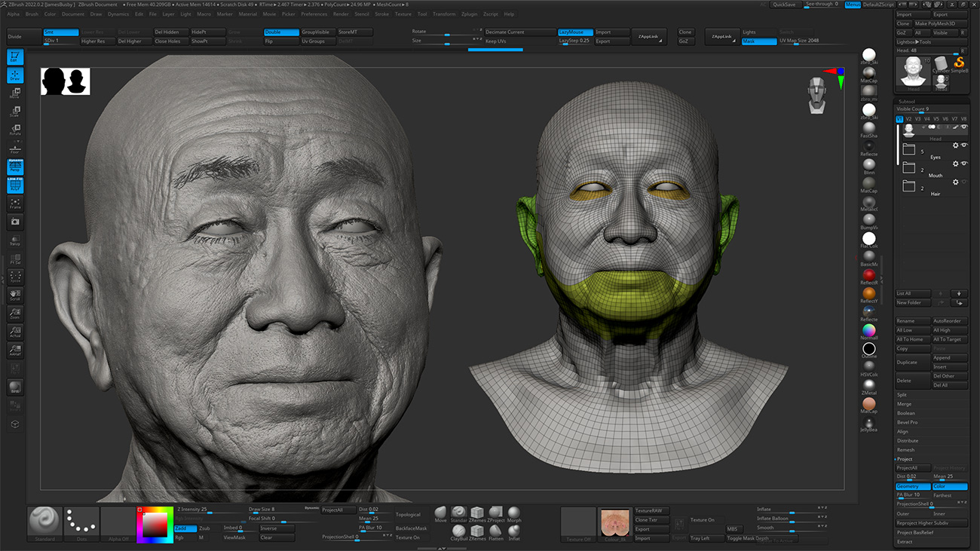Viewport: 980px width, 551px height.
Task: Select the ZProject brush
Action: (x=495, y=513)
